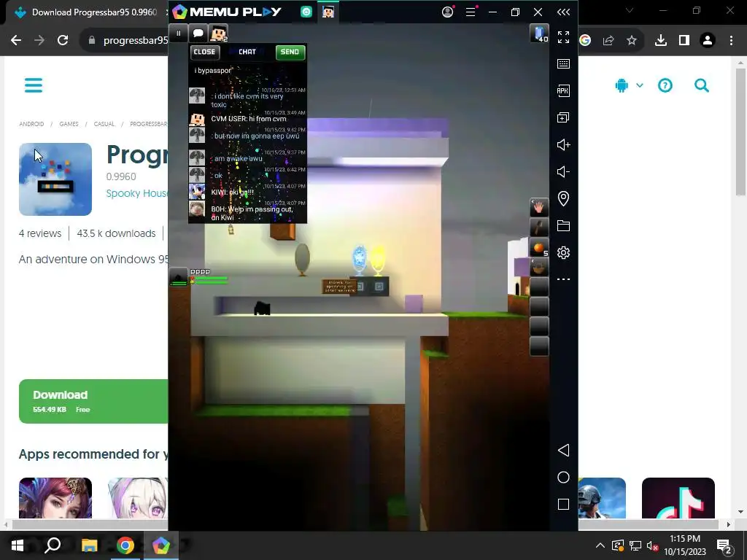The image size is (747, 560).
Task: Toggle the in-game chat bubble icon
Action: coord(198,34)
